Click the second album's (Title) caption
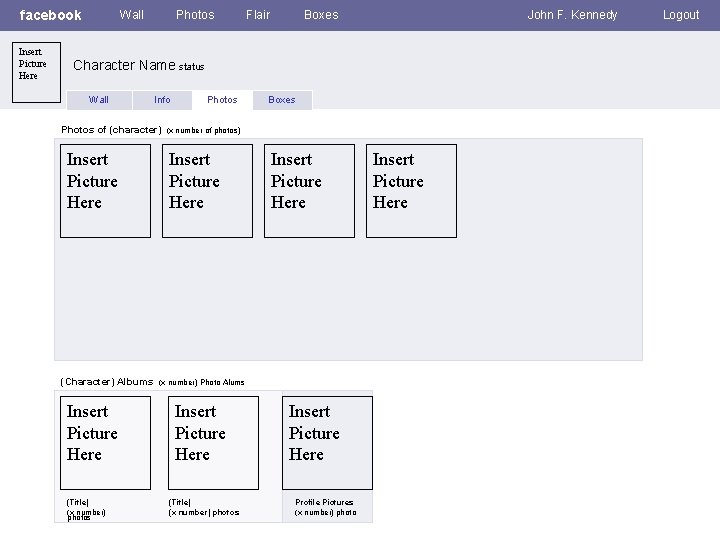The height and width of the screenshot is (540, 720). click(180, 502)
